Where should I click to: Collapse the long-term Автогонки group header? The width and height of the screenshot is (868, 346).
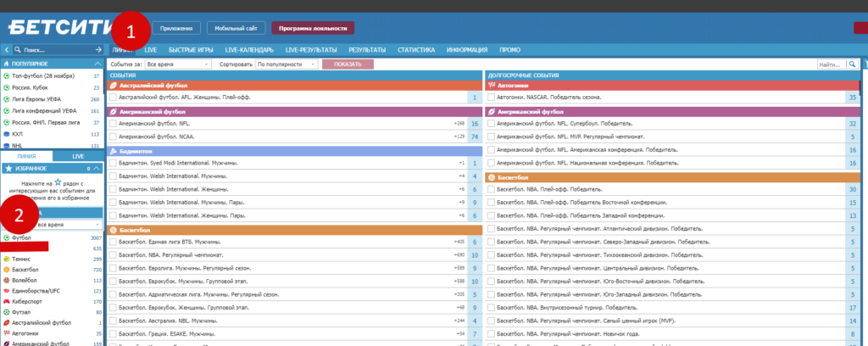point(673,86)
